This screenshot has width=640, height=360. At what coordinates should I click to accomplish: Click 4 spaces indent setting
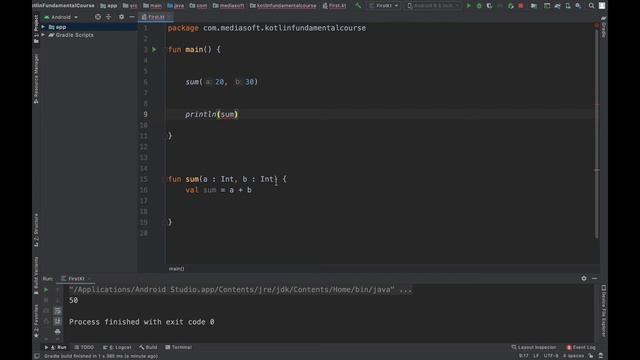[573, 356]
